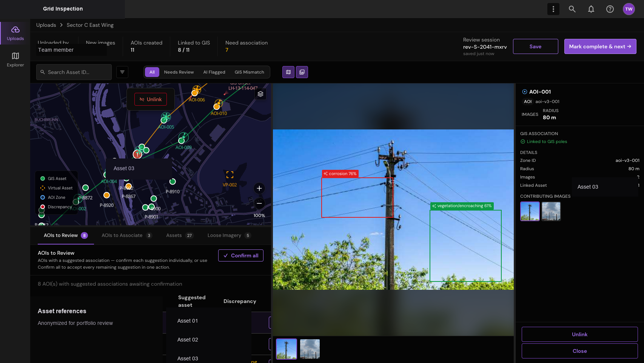
Task: Open the Loose Imagery tab
Action: [229, 235]
